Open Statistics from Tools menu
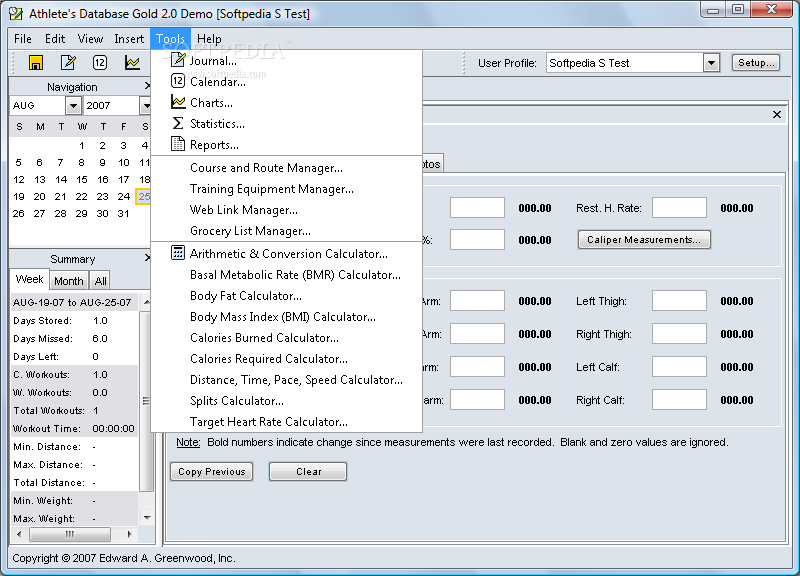Viewport: 800px width, 576px height. click(x=287, y=123)
